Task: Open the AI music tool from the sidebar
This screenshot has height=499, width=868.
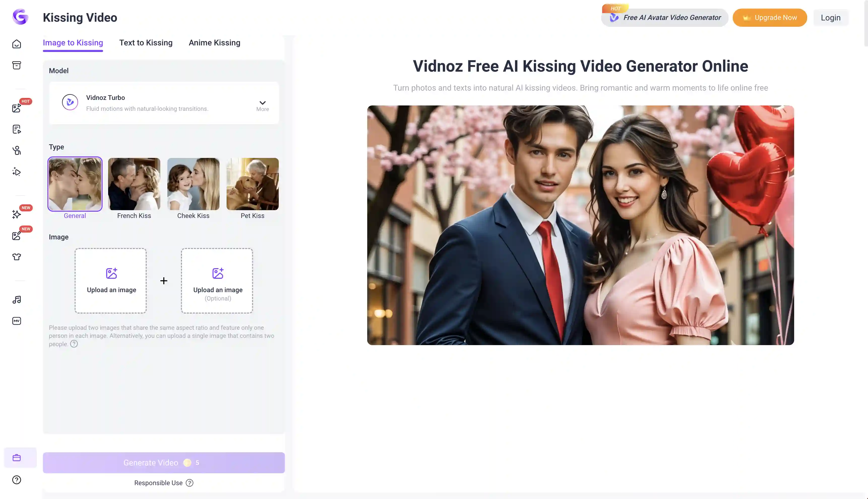Action: pyautogui.click(x=16, y=299)
